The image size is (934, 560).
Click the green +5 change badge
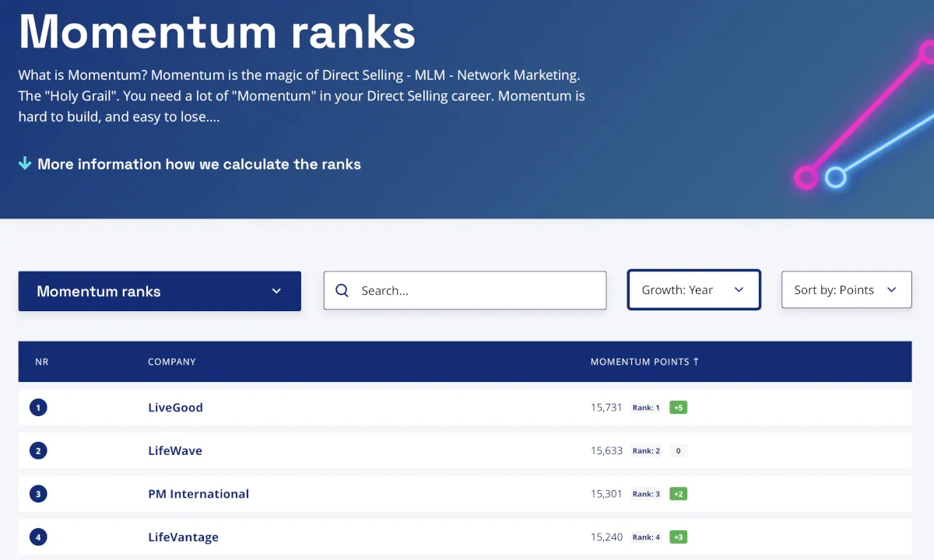[679, 408]
